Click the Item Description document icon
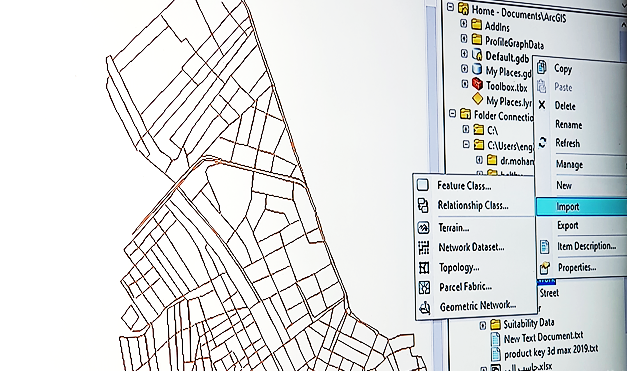The width and height of the screenshot is (627, 371). point(545,246)
